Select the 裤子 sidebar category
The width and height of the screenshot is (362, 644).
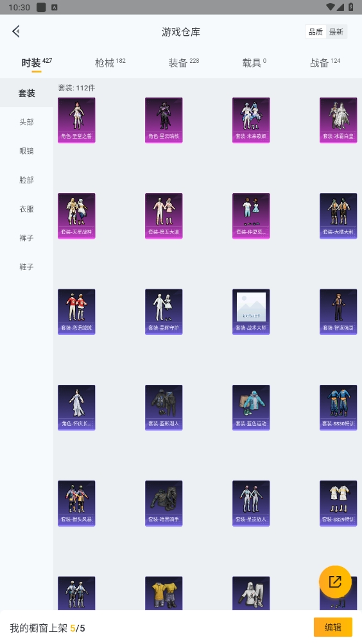(27, 238)
